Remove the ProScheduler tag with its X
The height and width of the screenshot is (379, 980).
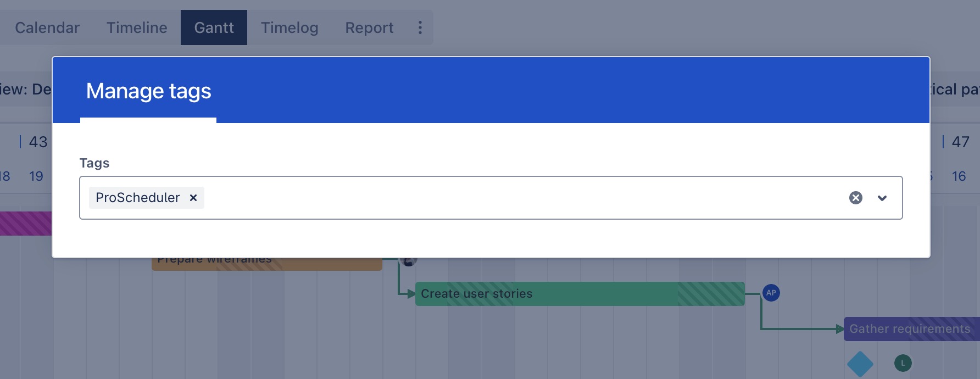pyautogui.click(x=193, y=198)
